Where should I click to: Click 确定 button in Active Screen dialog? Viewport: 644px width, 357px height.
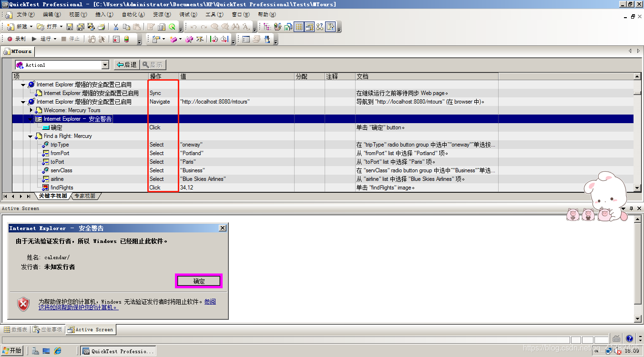pos(199,281)
